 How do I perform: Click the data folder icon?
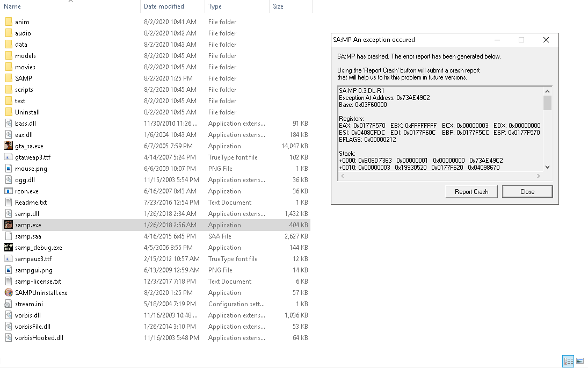[9, 44]
